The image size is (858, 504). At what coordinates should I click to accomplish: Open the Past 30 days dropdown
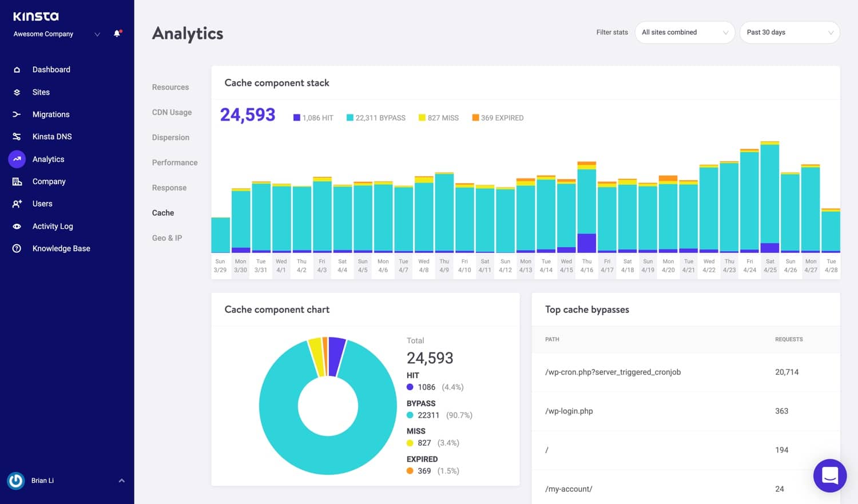tap(789, 33)
